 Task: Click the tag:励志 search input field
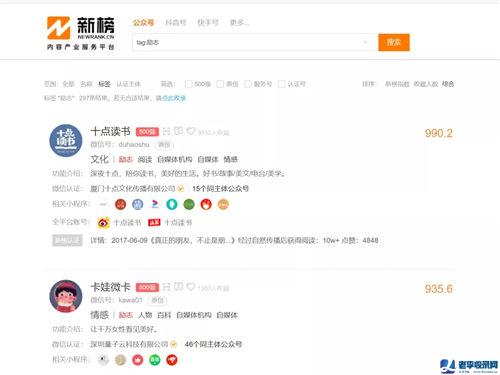tap(255, 42)
